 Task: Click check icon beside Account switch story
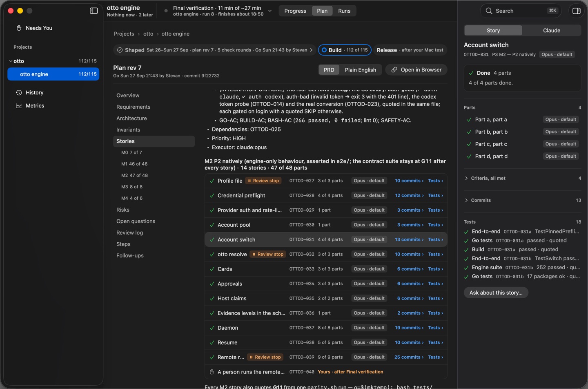coord(212,240)
